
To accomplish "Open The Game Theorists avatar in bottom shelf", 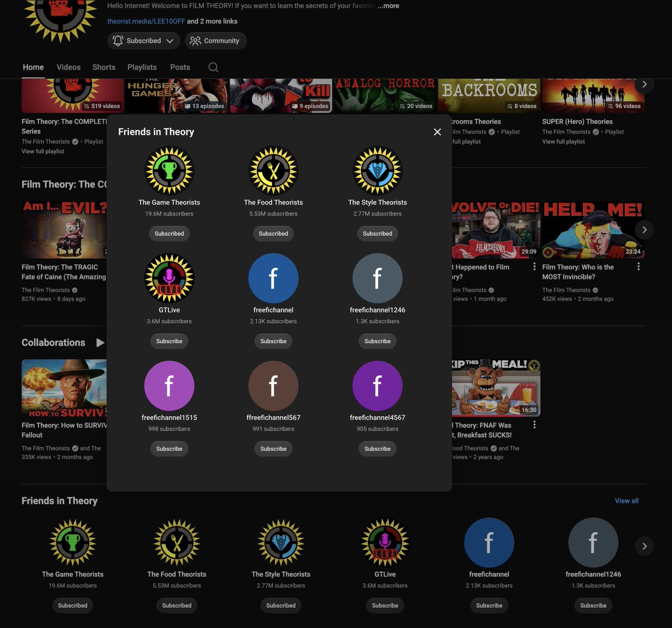I will pyautogui.click(x=73, y=543).
